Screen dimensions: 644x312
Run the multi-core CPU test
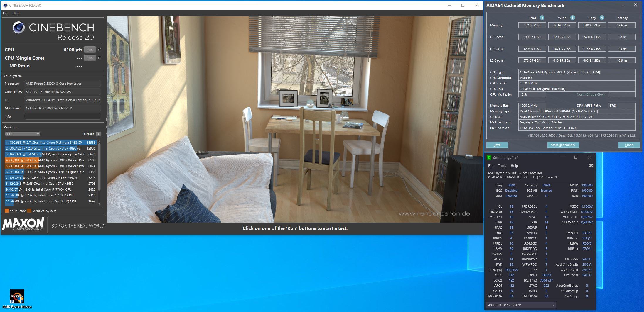click(90, 50)
